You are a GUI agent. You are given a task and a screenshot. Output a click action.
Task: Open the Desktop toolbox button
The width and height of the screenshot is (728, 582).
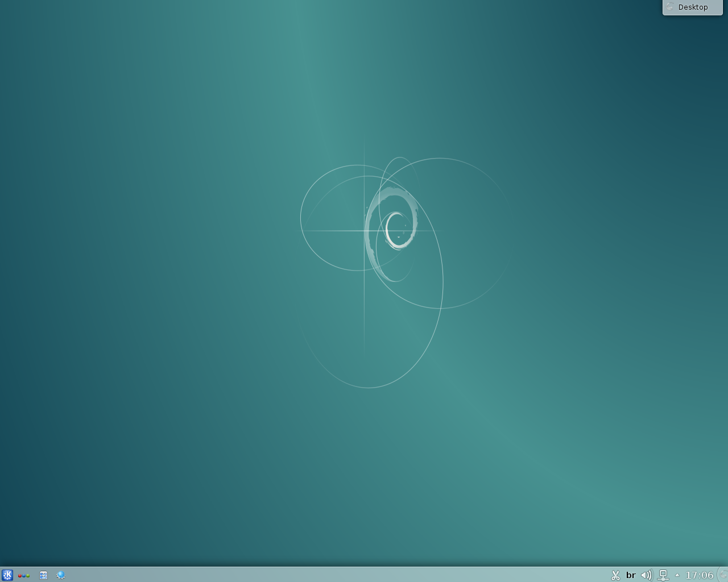coord(692,7)
